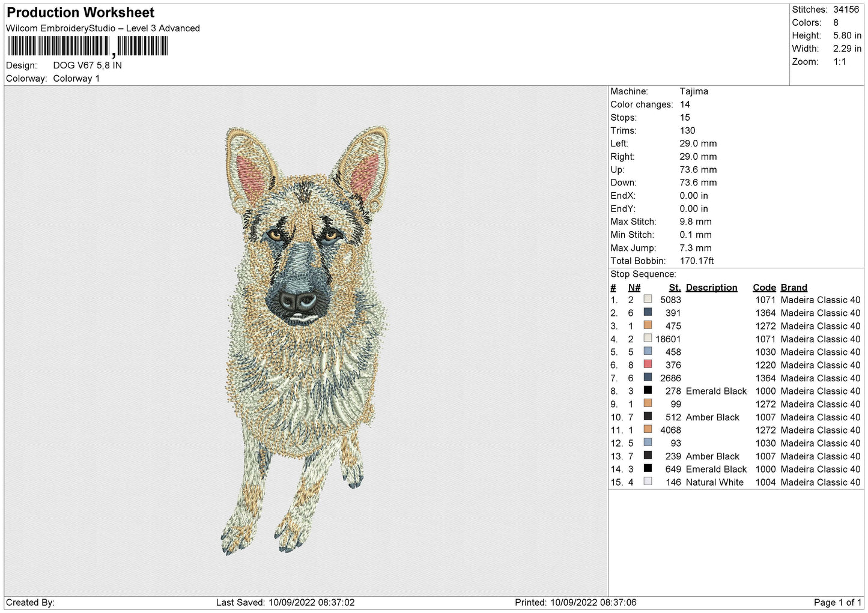Click the light blue swatch in stop row 12
The height and width of the screenshot is (613, 868).
[x=648, y=442]
